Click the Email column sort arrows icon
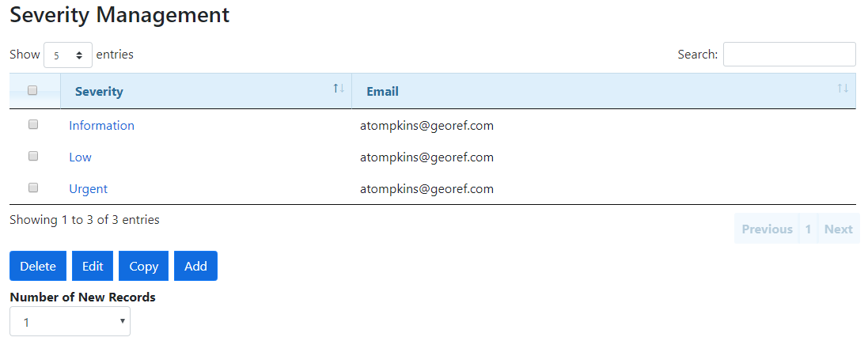 tap(843, 88)
